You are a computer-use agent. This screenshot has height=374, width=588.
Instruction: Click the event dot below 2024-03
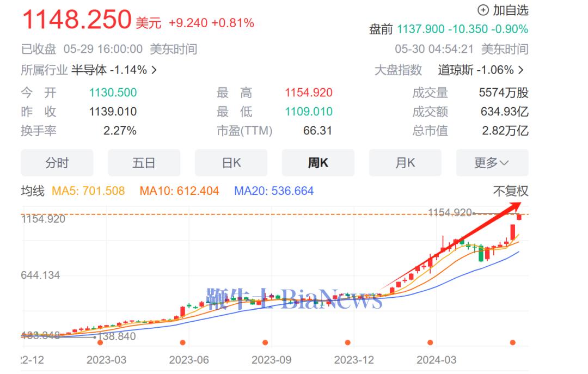click(x=430, y=342)
